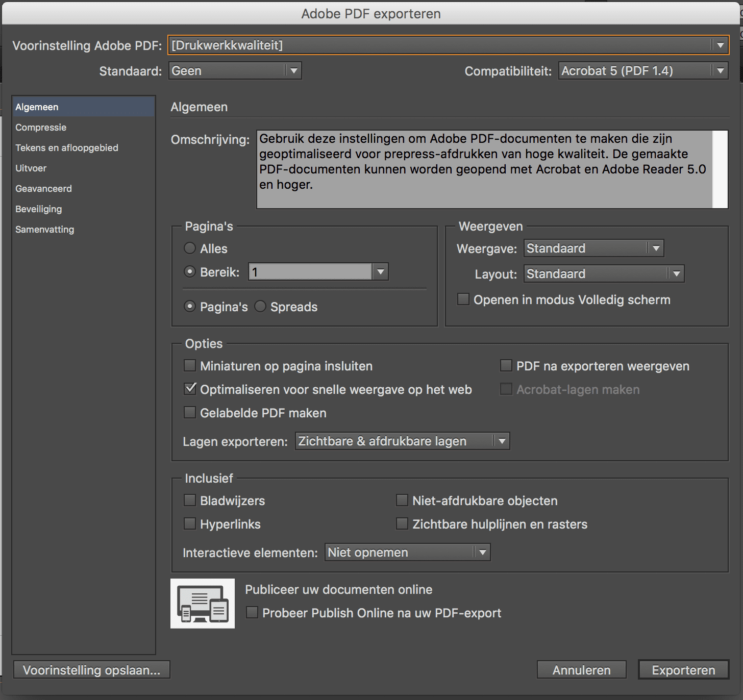The height and width of the screenshot is (700, 743).
Task: Switch to the Compressie section
Action: pyautogui.click(x=41, y=128)
